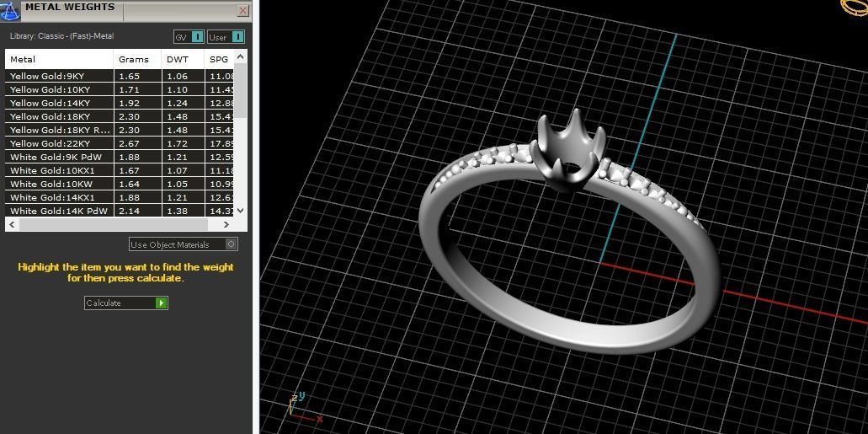Select the White Gold:14K PdW row
Screen dimensions: 868x434
click(x=120, y=211)
